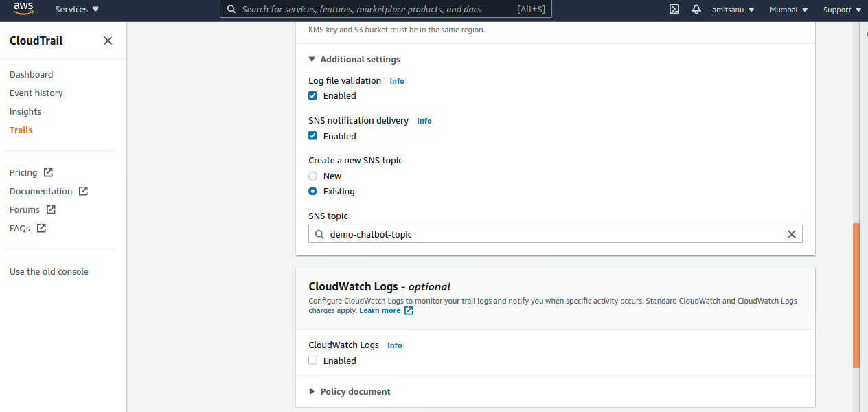Open the Support dropdown menu
This screenshot has height=412, width=868.
coord(842,10)
